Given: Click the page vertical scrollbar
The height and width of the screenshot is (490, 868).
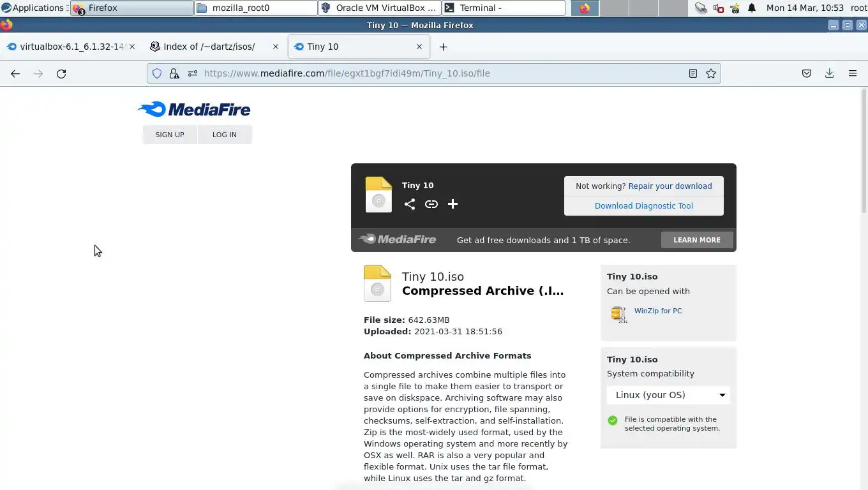Looking at the screenshot, I should pos(864,151).
